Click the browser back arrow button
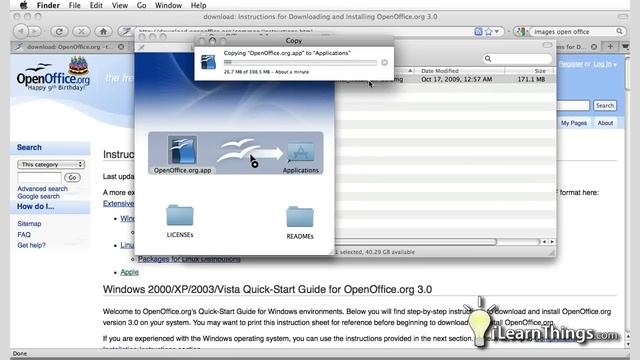This screenshot has width=640, height=360. point(21,31)
